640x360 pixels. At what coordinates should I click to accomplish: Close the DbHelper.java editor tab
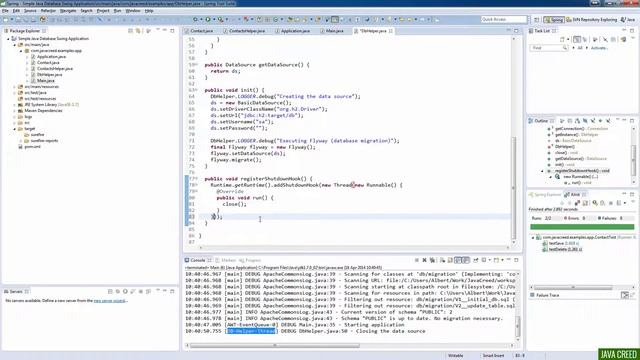click(391, 31)
